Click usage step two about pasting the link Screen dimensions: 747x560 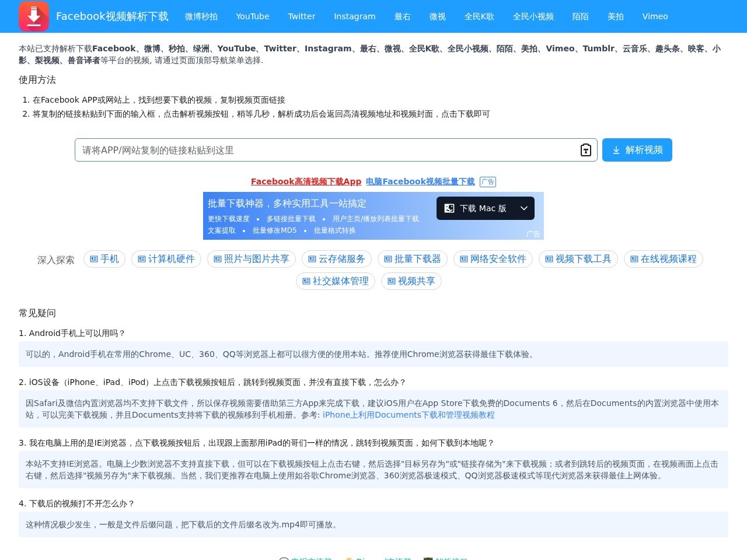261,114
